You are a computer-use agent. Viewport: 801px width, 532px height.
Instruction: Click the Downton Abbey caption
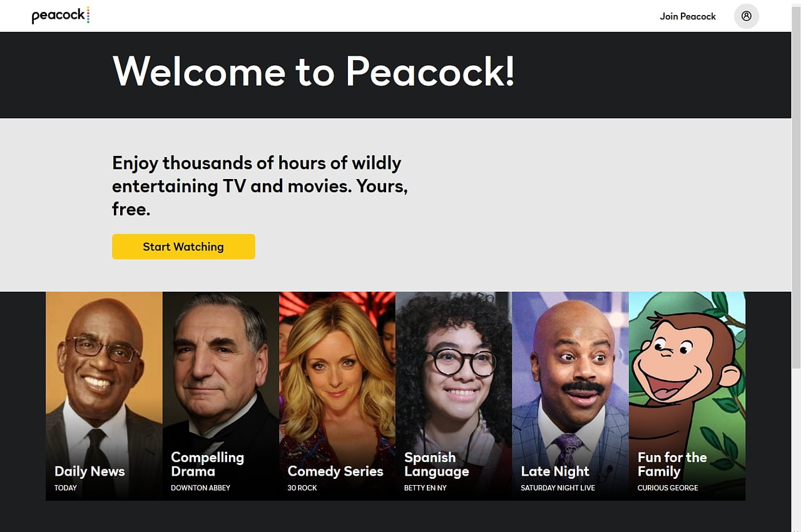[x=200, y=488]
